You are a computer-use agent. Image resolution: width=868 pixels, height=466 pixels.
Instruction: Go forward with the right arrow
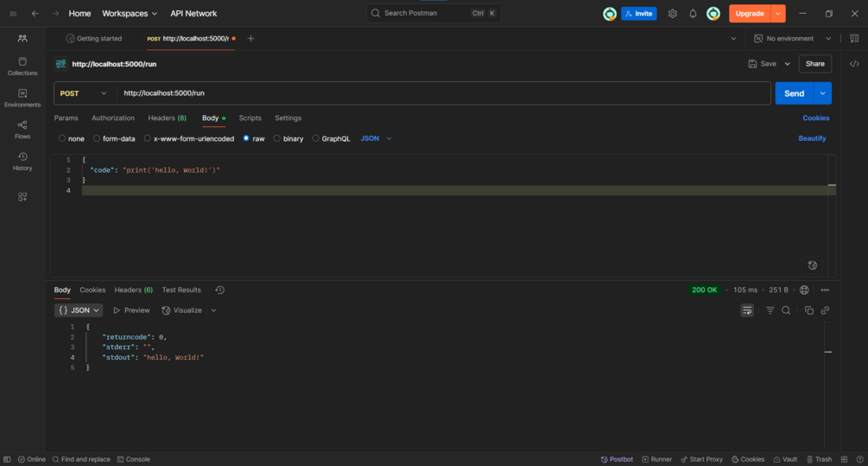[55, 13]
